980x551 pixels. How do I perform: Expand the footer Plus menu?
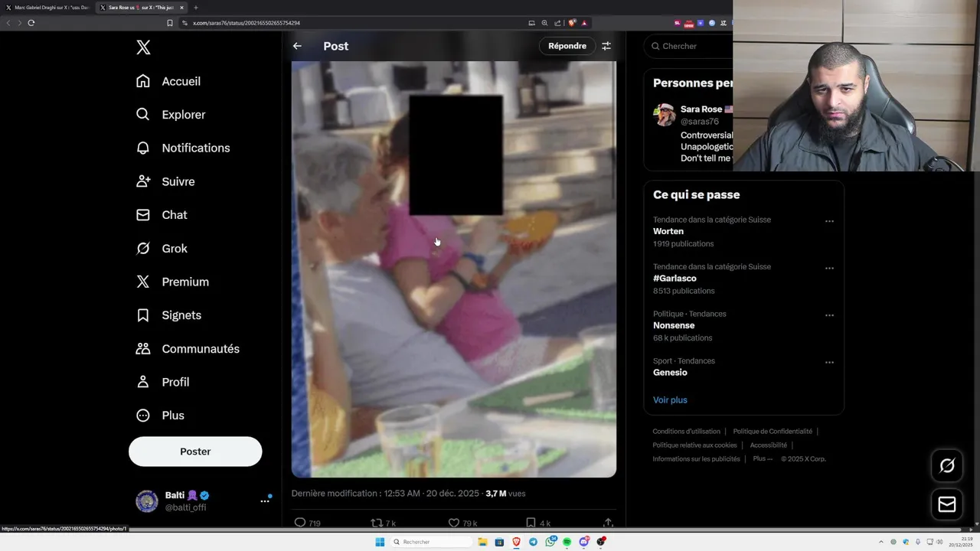tap(763, 459)
